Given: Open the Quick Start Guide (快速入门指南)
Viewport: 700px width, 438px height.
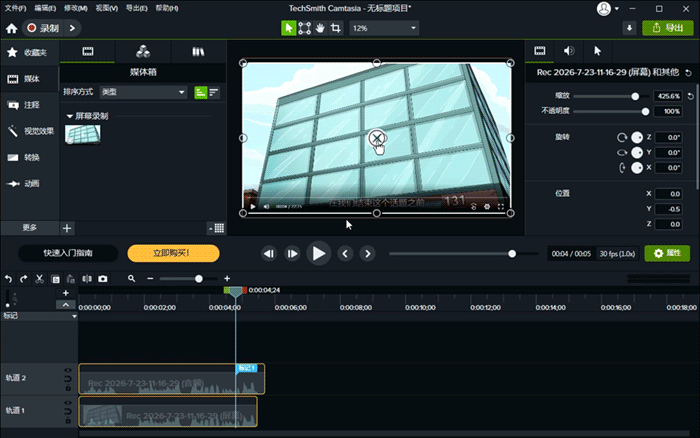Looking at the screenshot, I should (x=68, y=253).
